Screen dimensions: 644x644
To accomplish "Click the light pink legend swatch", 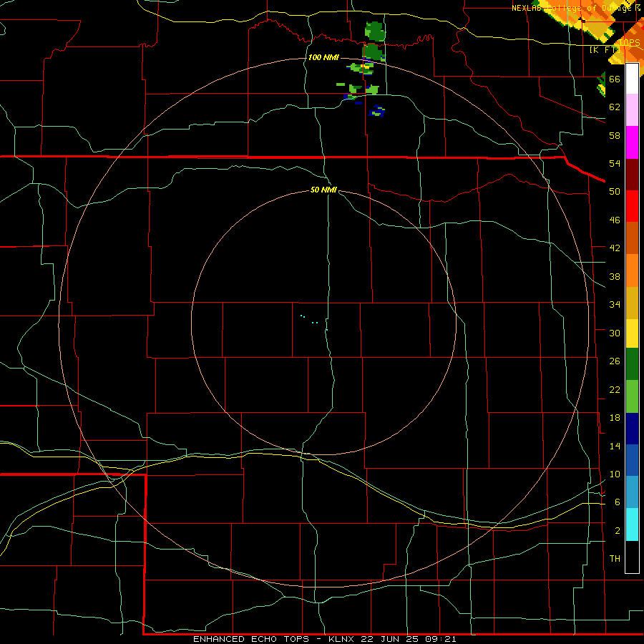I will point(632,109).
